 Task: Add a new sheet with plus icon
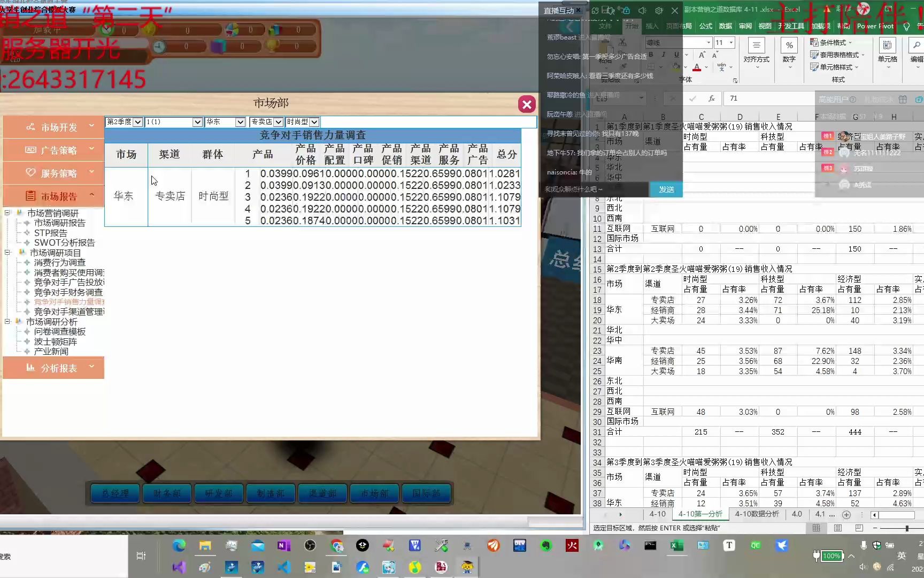click(846, 514)
